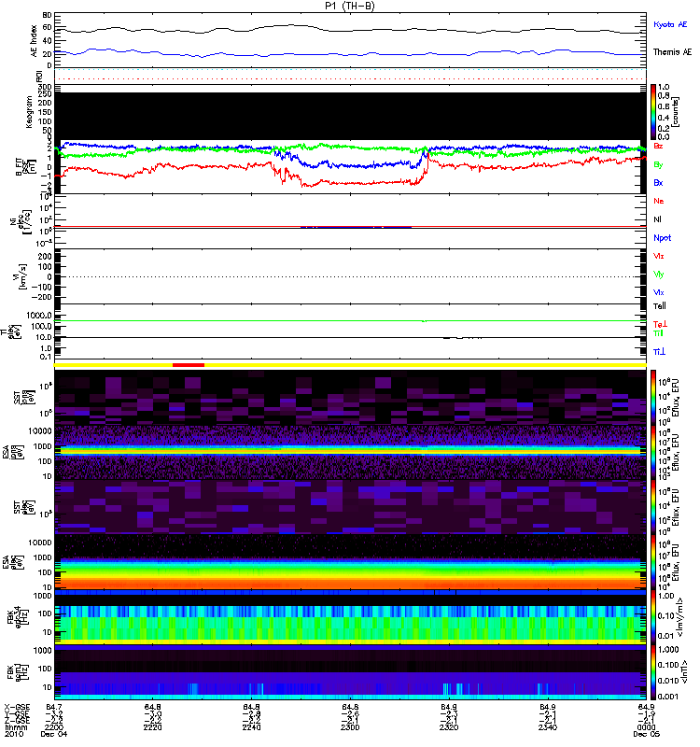Click the plot title P1 (TH-B)
Viewport: 700px width, 747px height.
point(350,6)
